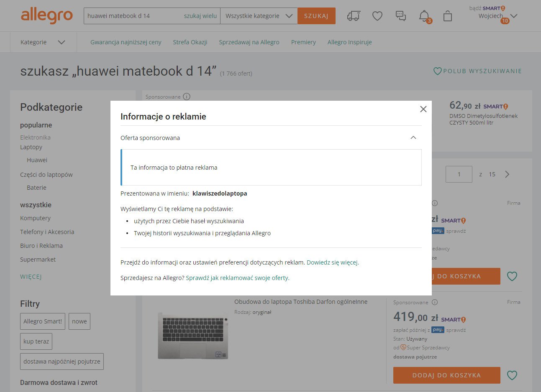Expand the Wojciech account menu
This screenshot has width=541, height=392.
pos(498,16)
